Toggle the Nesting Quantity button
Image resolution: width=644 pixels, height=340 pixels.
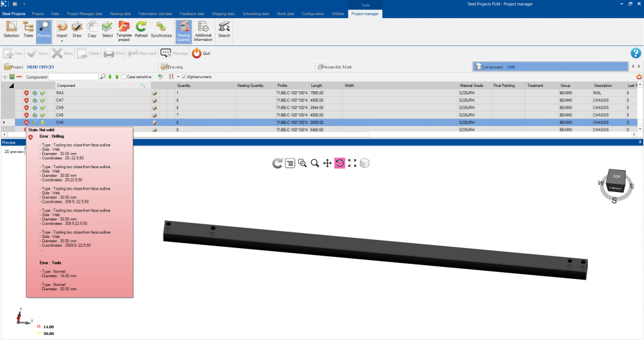(x=184, y=31)
